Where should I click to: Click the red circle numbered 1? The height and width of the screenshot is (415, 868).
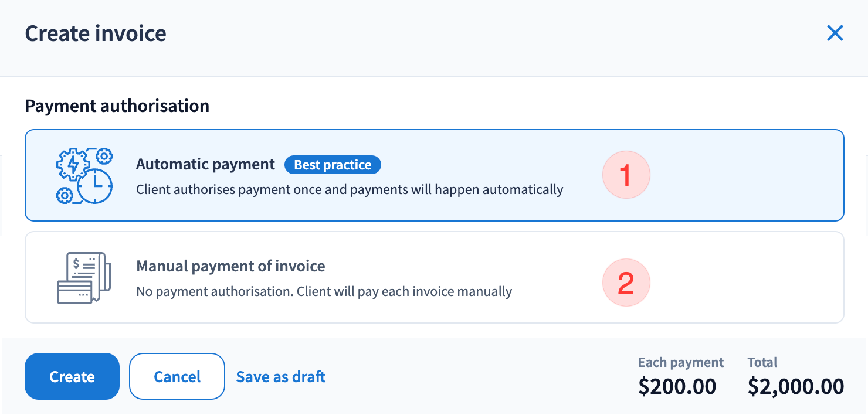[626, 175]
